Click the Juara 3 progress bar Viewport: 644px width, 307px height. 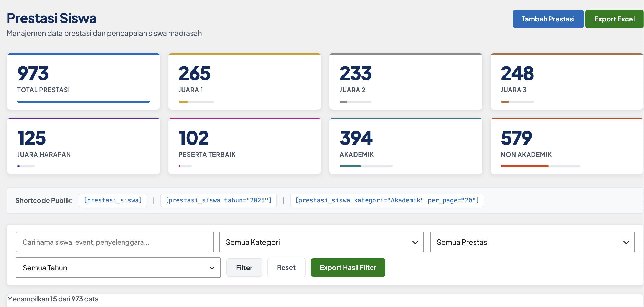[x=517, y=102]
